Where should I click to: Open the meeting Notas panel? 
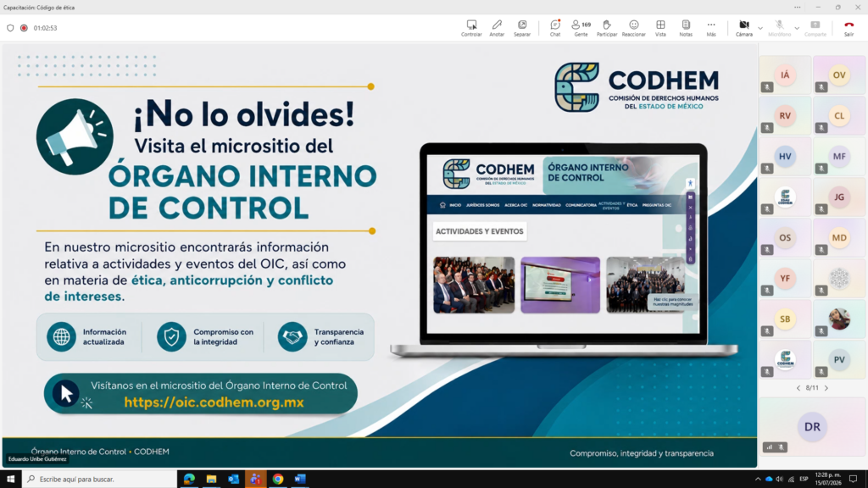click(x=686, y=28)
